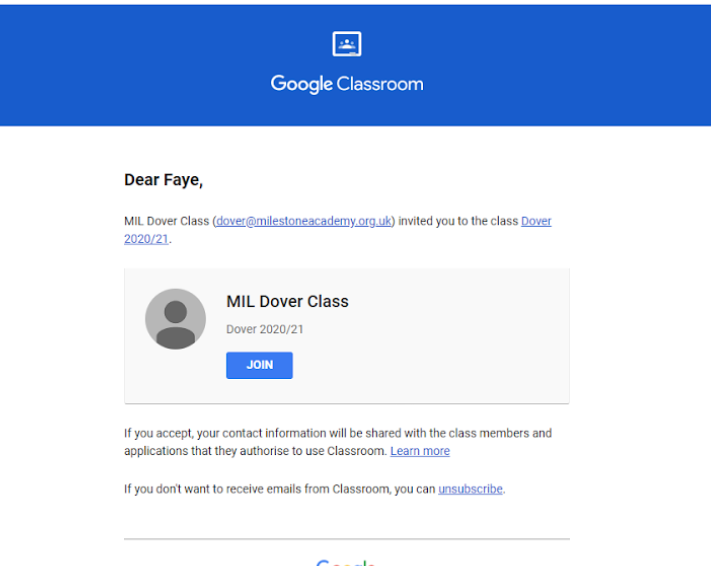Follow the Dover 2020/21 class link in the invitation sentence
The height and width of the screenshot is (569, 717).
click(535, 221)
